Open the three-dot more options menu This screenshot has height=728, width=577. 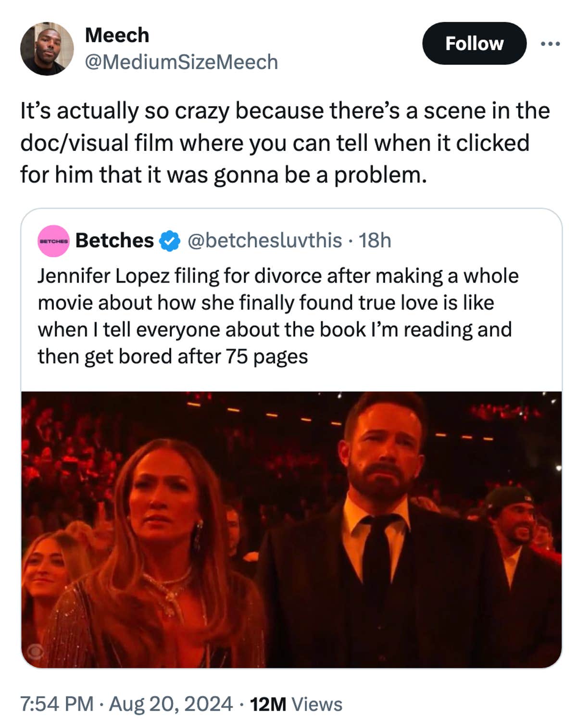[551, 45]
